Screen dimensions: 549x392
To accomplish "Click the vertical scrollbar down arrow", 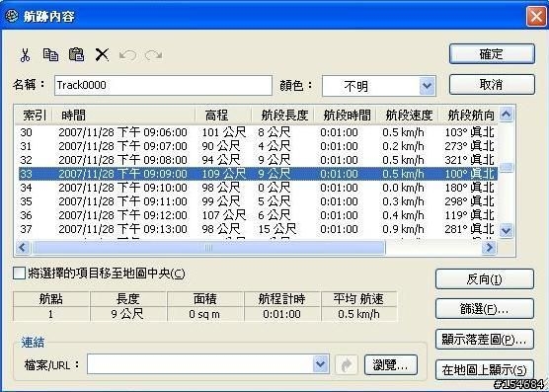I will (x=506, y=231).
